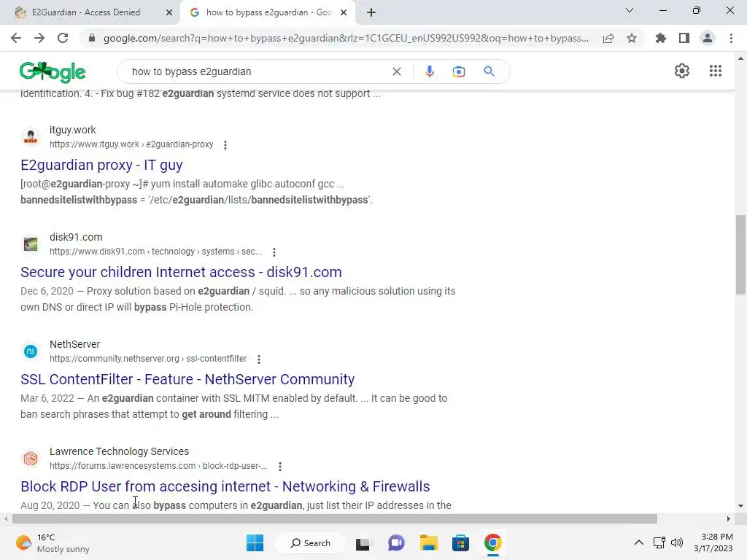The height and width of the screenshot is (560, 747).
Task: Open Chrome from the taskbar
Action: pos(493,542)
